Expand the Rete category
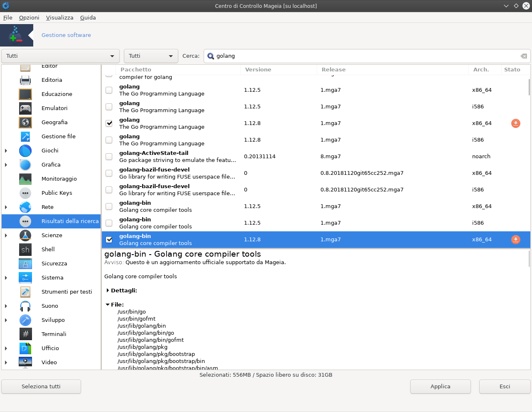The height and width of the screenshot is (412, 532). [x=6, y=207]
